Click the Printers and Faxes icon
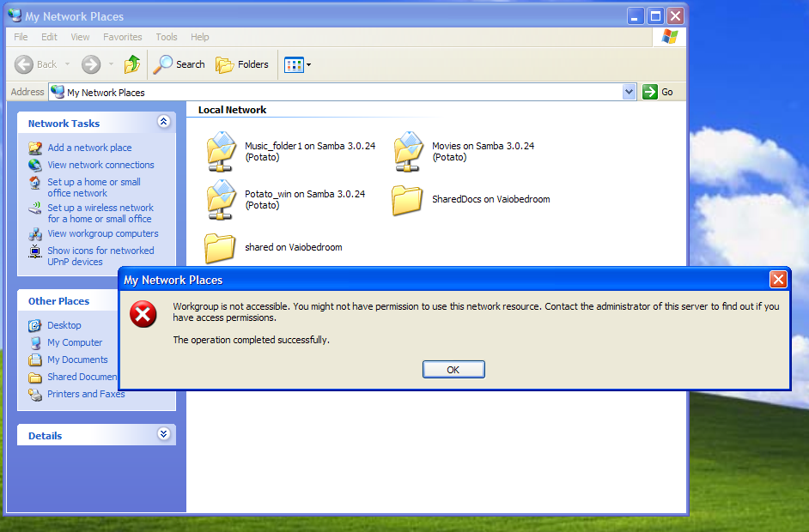The image size is (809, 532). [35, 395]
